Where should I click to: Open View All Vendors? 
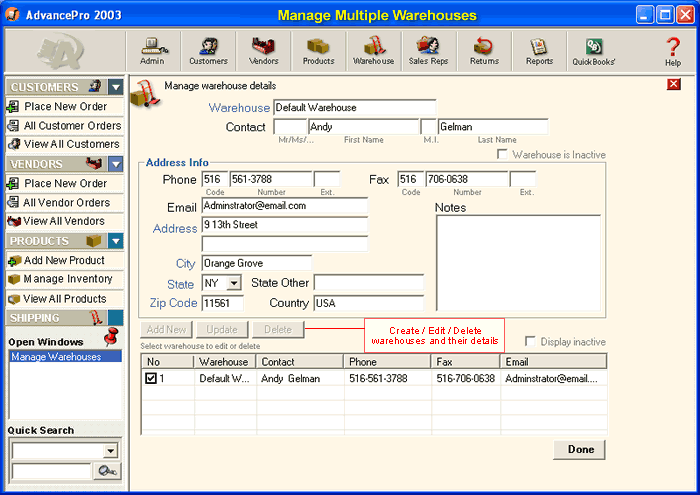[x=65, y=221]
